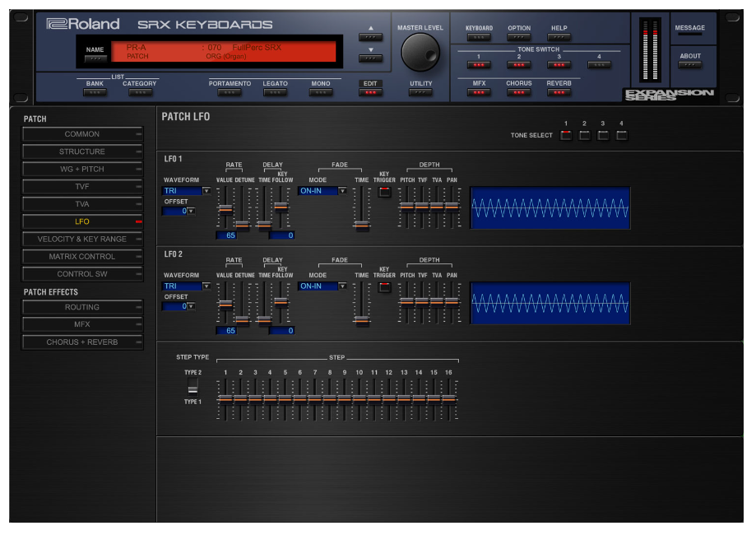
Task: Open the ROUTING effects page
Action: tap(82, 307)
